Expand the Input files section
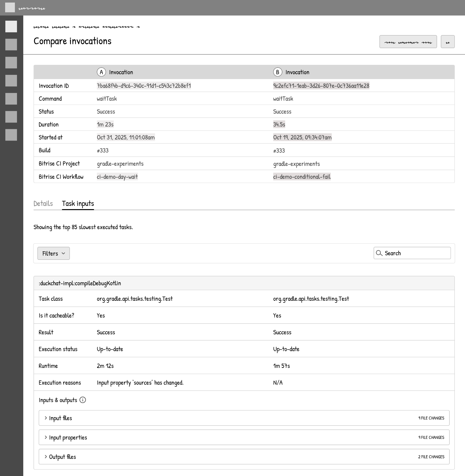465x476 pixels. click(244, 418)
